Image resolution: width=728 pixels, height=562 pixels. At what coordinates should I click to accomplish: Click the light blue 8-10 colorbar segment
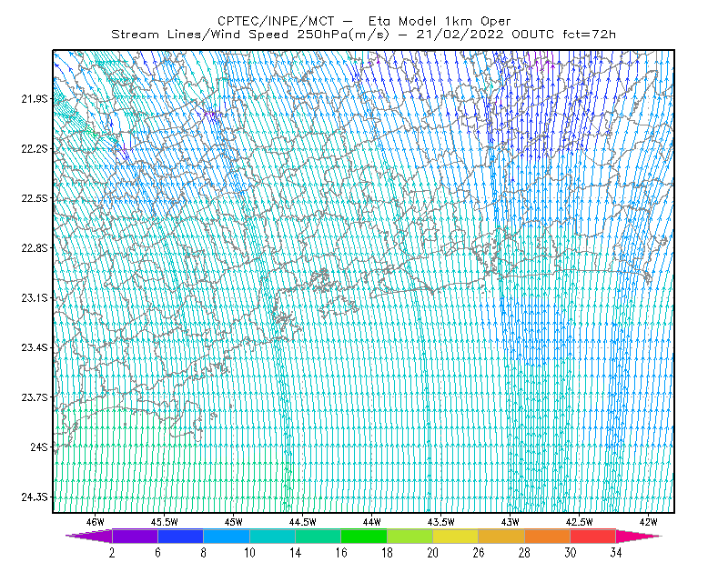(226, 536)
